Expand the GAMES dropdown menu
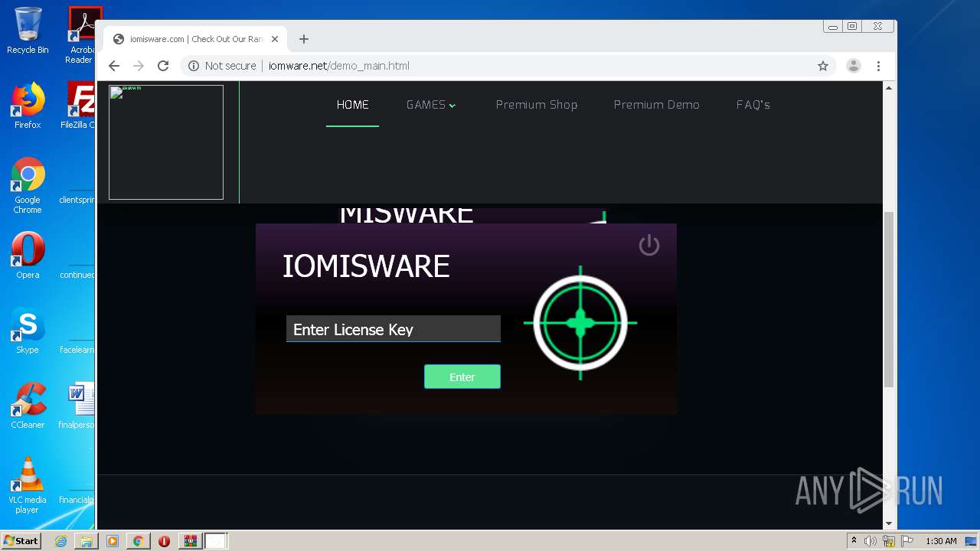 point(431,105)
